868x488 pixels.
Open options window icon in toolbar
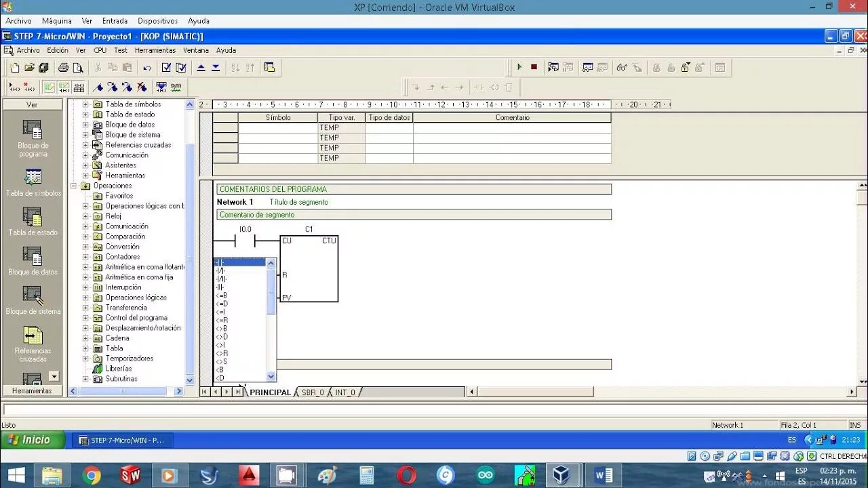coord(269,68)
